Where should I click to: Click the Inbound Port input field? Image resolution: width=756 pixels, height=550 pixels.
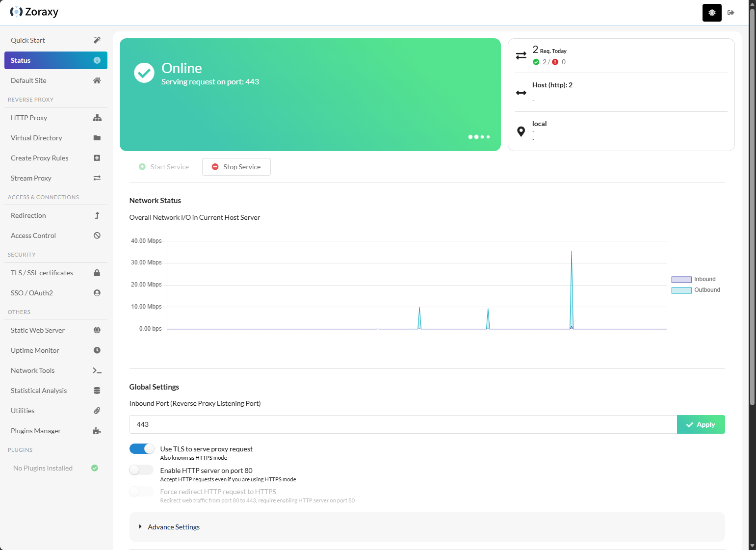coord(403,424)
